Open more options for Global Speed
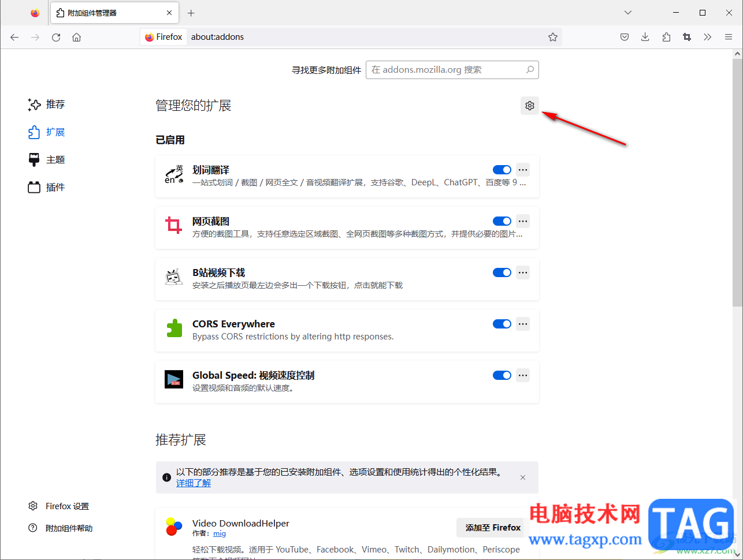The height and width of the screenshot is (560, 743). coord(523,375)
